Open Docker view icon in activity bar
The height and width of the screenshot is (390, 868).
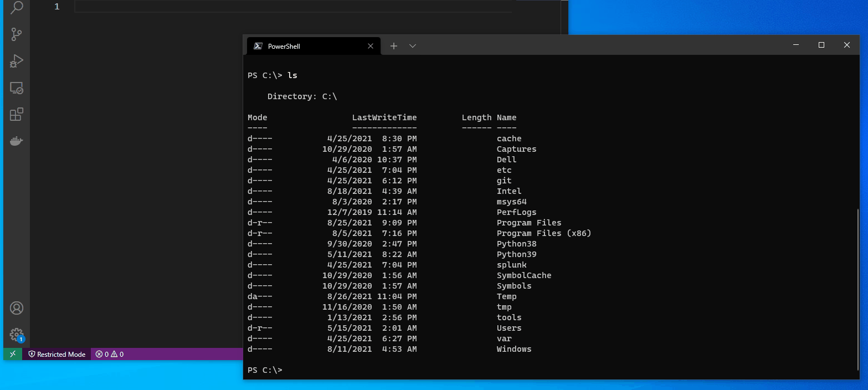pyautogui.click(x=17, y=141)
